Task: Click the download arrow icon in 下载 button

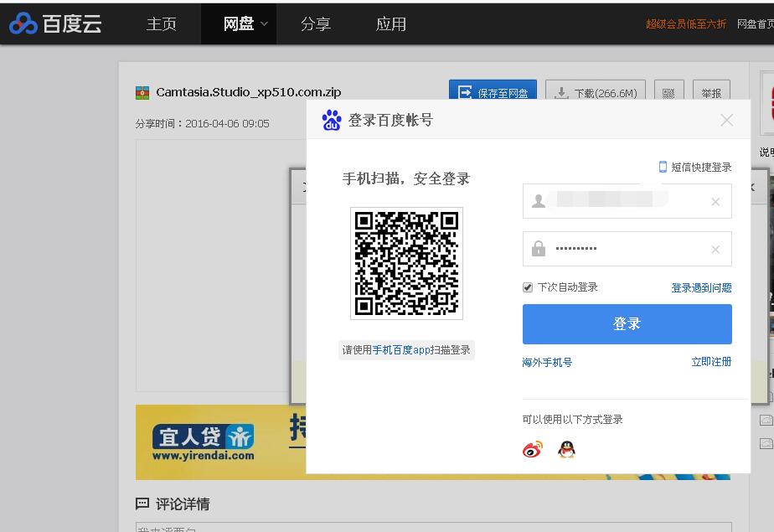Action: pyautogui.click(x=563, y=92)
